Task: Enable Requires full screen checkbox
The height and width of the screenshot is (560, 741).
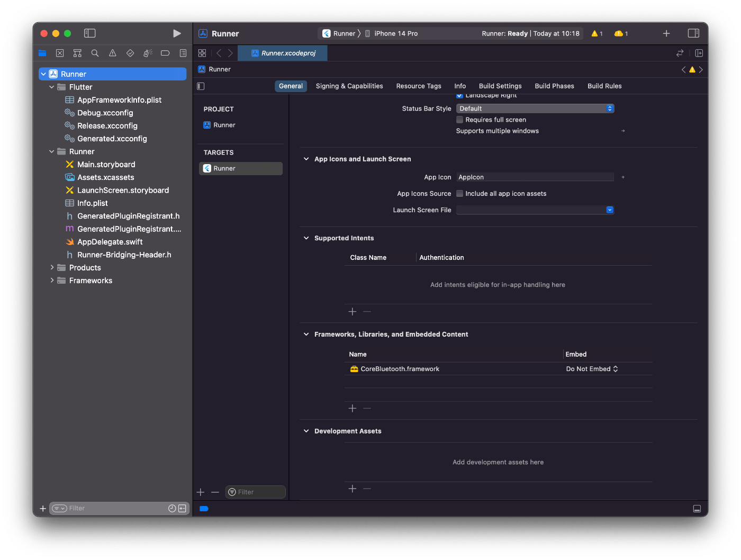Action: [459, 120]
